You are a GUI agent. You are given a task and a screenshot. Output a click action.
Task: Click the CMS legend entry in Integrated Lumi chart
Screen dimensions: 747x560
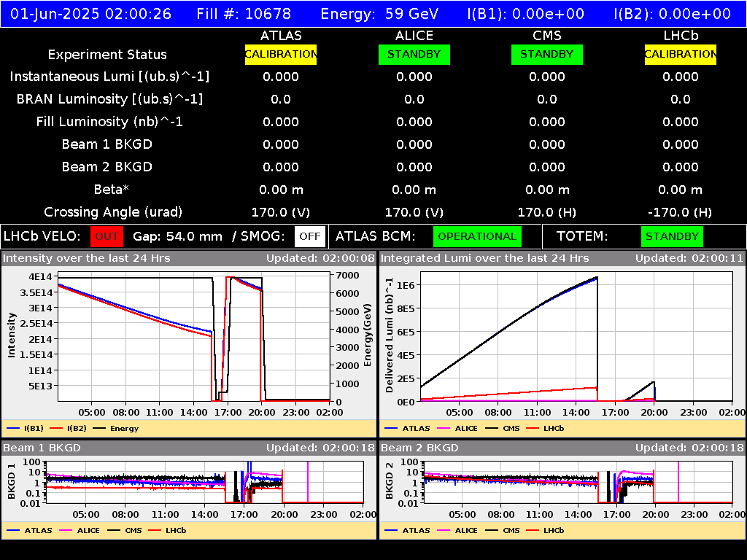503,428
